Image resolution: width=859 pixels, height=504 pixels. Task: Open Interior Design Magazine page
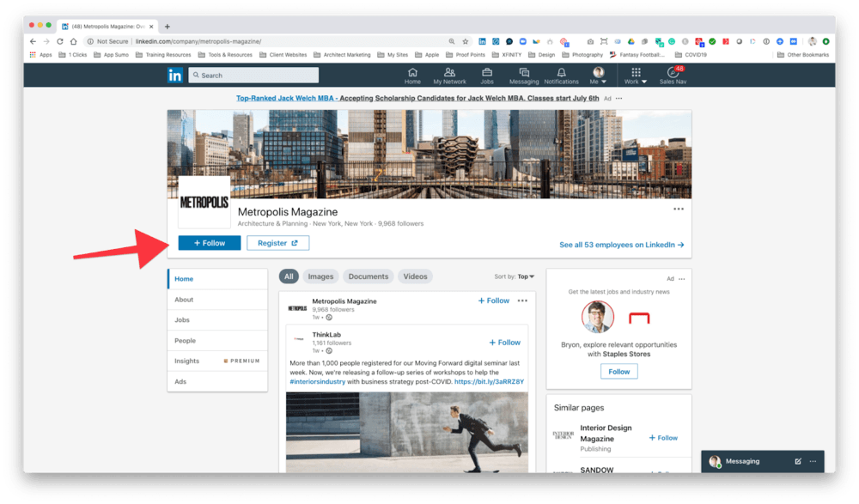pyautogui.click(x=606, y=434)
